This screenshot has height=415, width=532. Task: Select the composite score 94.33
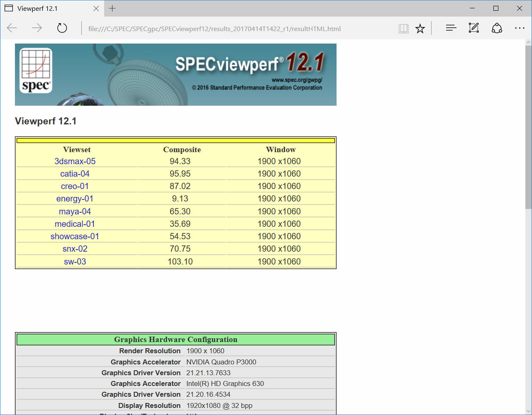pos(180,161)
